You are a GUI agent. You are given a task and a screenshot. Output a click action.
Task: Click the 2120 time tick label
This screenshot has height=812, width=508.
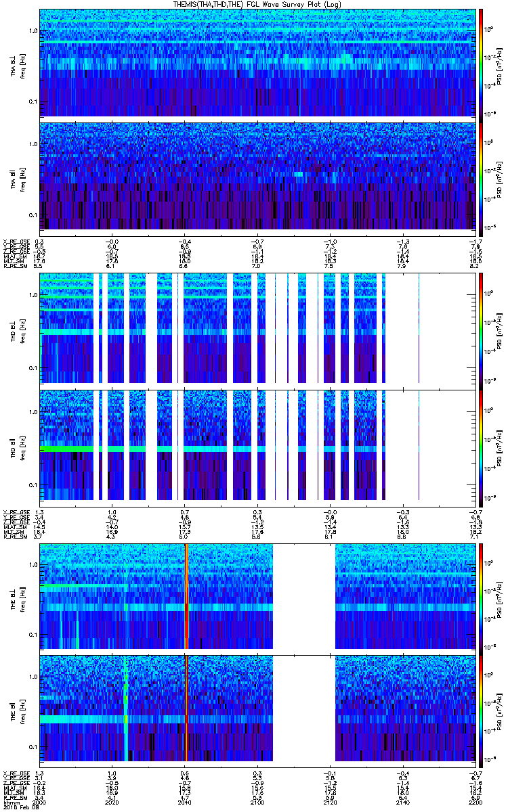330,801
